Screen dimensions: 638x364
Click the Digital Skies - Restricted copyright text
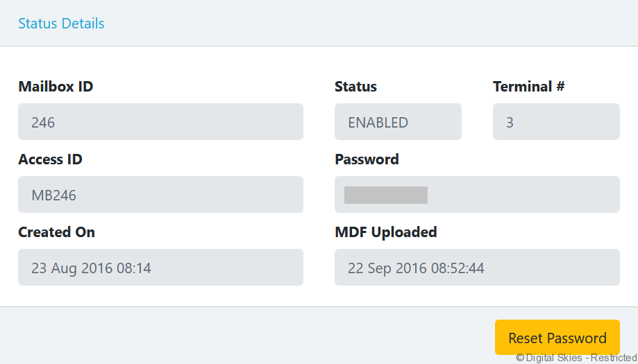point(576,358)
